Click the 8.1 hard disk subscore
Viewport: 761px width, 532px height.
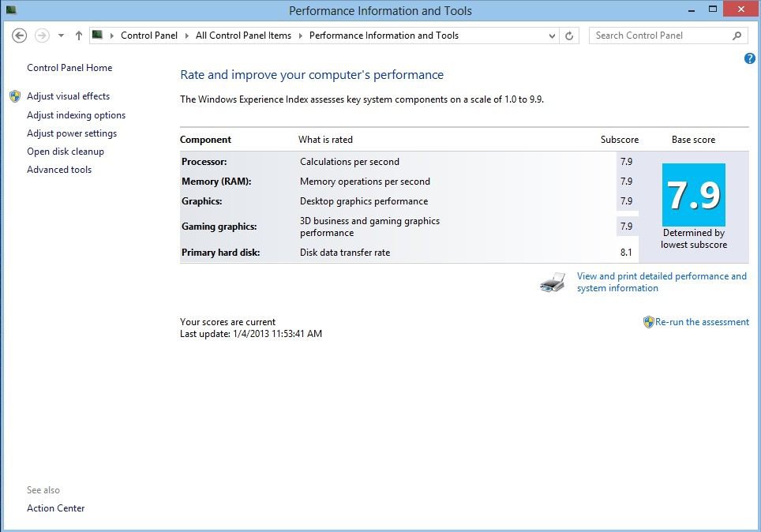tap(626, 253)
